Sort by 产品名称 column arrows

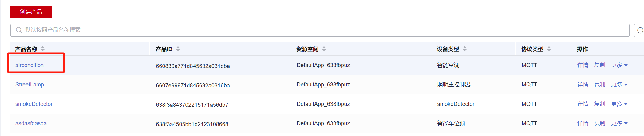[43, 49]
